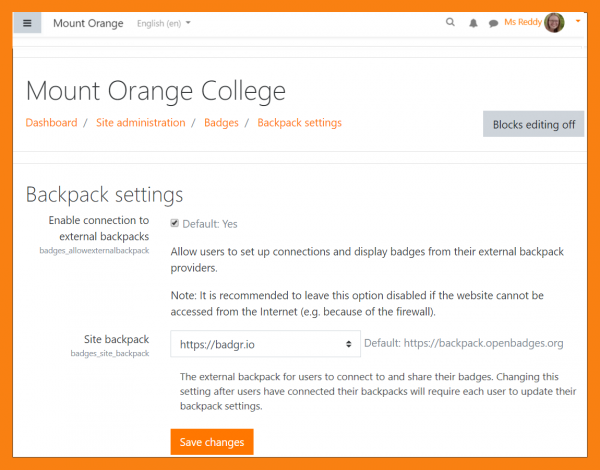Click the search magnifier icon
600x470 pixels.
[x=450, y=22]
